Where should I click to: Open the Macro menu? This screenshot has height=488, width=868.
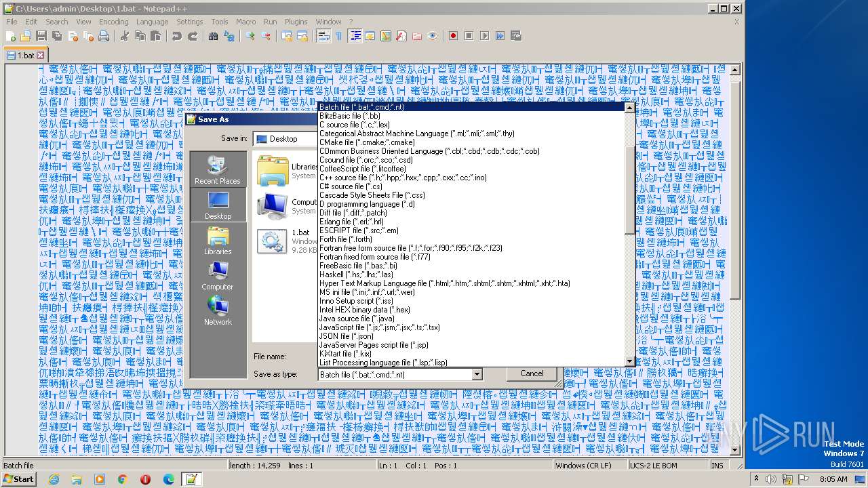click(x=245, y=22)
